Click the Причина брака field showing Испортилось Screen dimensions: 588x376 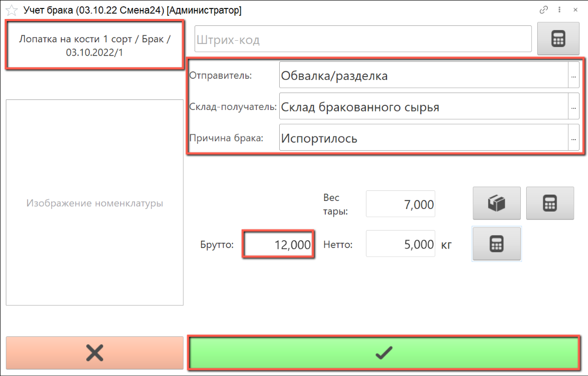tap(422, 139)
